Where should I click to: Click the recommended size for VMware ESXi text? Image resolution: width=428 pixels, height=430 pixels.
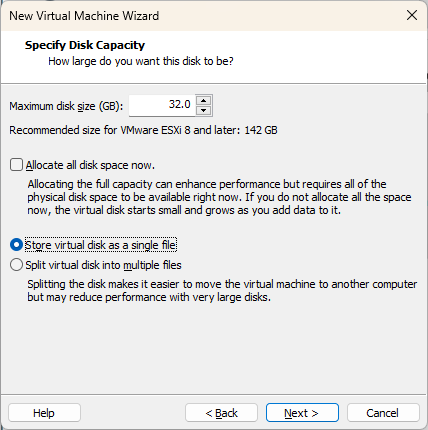point(143,130)
